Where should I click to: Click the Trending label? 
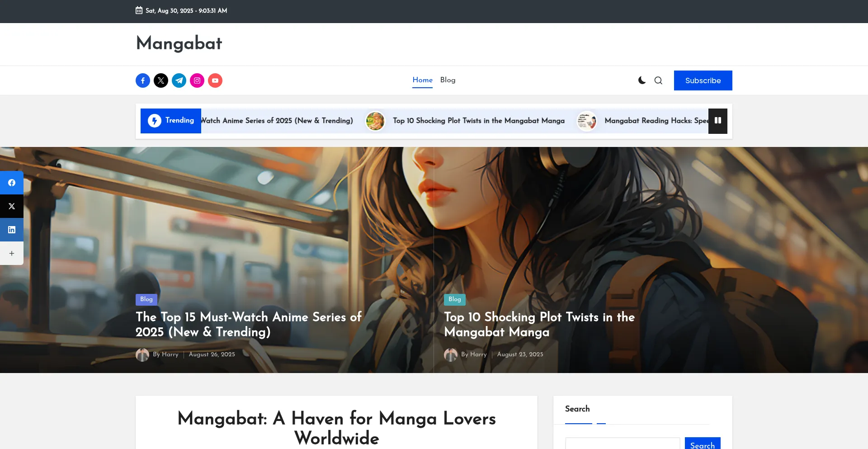pyautogui.click(x=179, y=120)
